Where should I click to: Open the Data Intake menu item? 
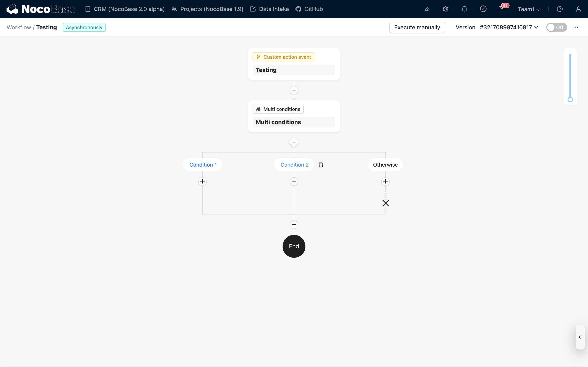point(269,9)
